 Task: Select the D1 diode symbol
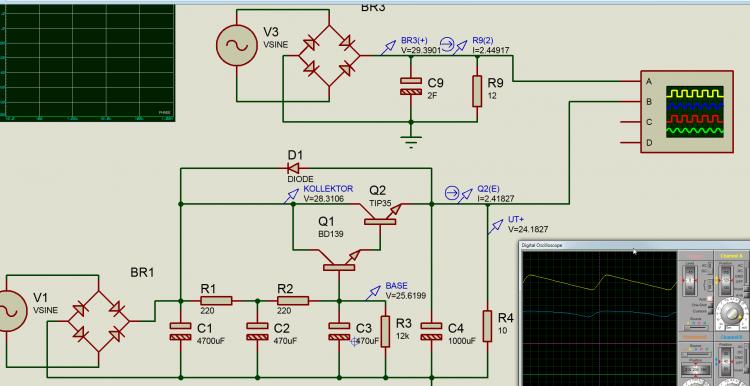(294, 168)
